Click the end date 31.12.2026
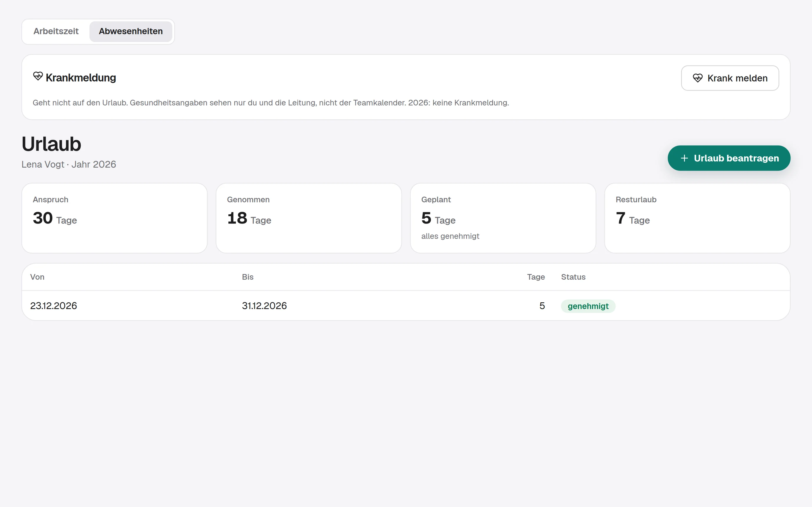 pos(264,306)
